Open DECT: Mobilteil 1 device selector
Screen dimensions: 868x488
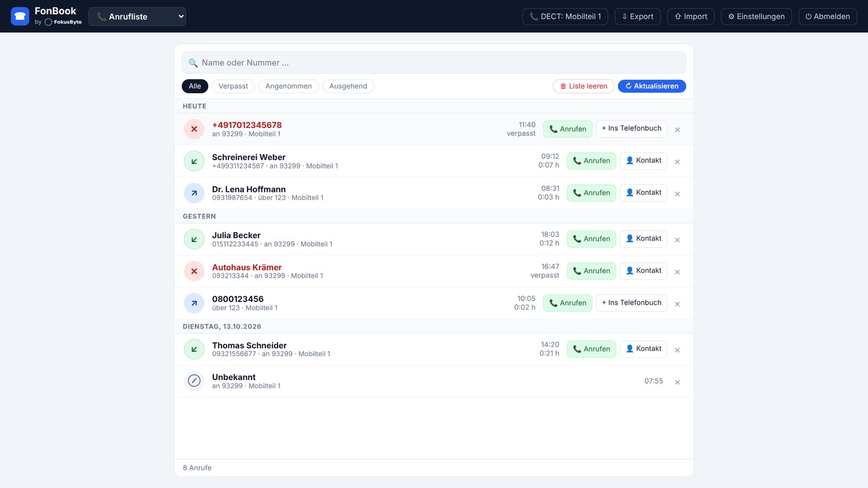click(565, 16)
